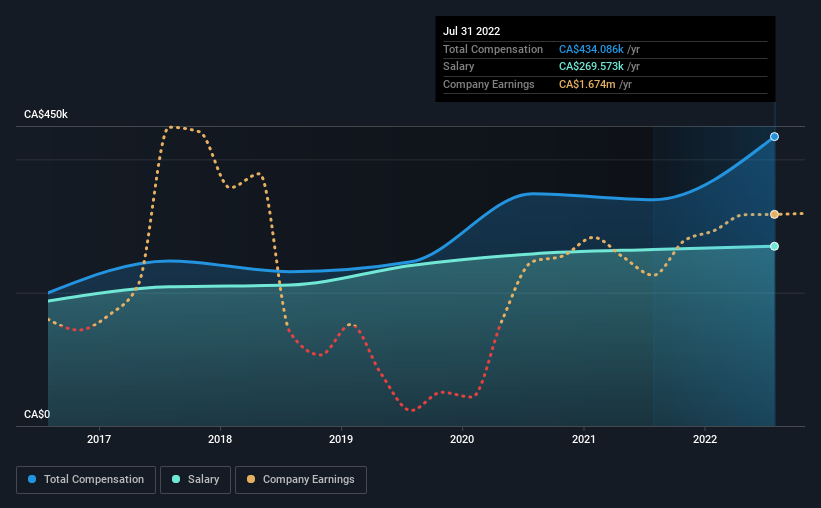The height and width of the screenshot is (508, 821).
Task: Click the teal Salary data point
Action: [x=774, y=246]
